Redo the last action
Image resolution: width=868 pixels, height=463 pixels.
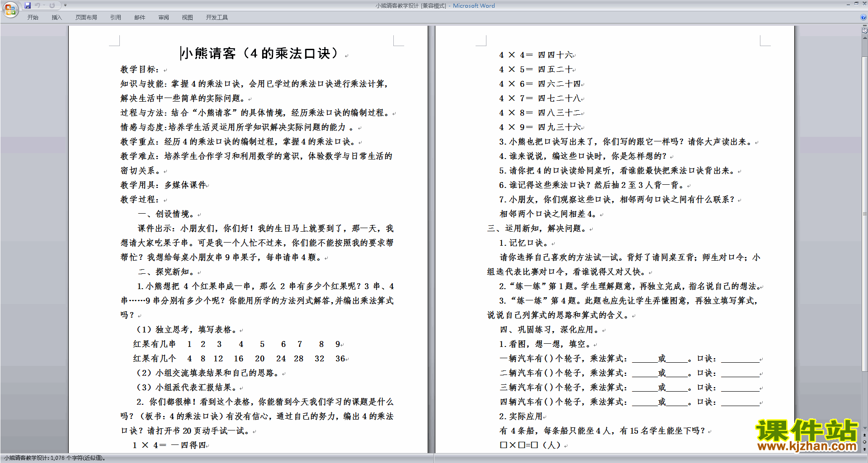coord(52,5)
